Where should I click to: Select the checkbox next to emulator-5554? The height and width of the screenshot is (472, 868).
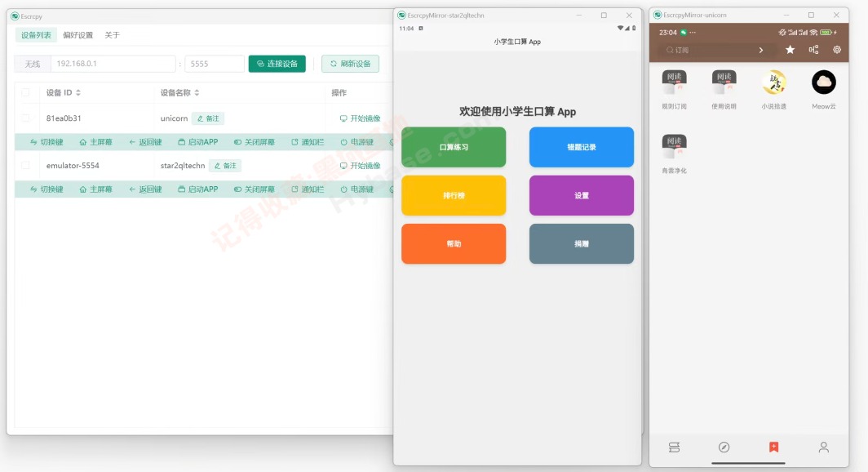click(24, 165)
